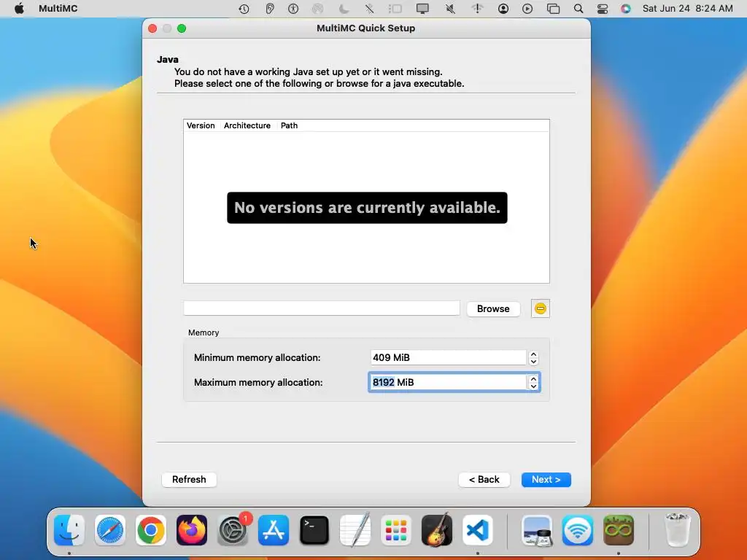
Task: Sort by the Version column header
Action: tap(201, 125)
